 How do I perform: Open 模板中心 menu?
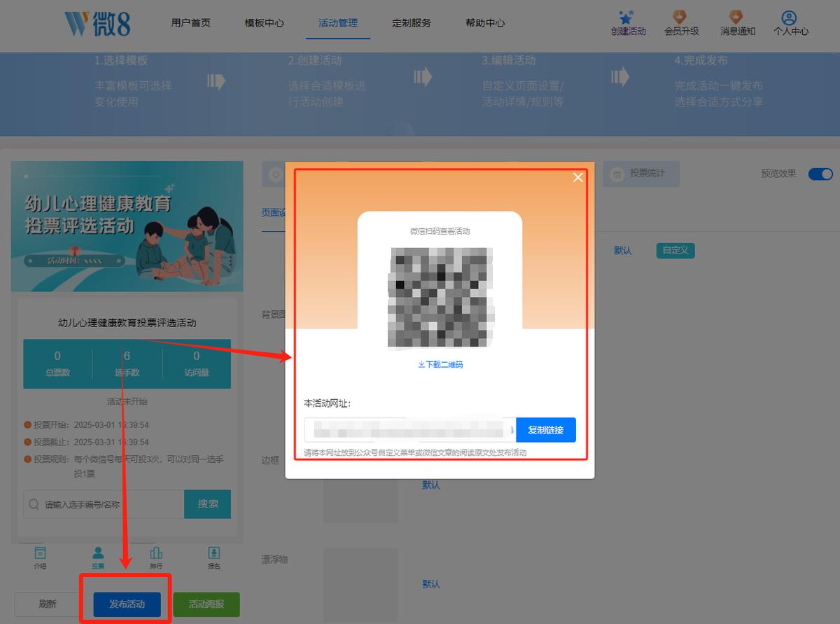click(265, 23)
